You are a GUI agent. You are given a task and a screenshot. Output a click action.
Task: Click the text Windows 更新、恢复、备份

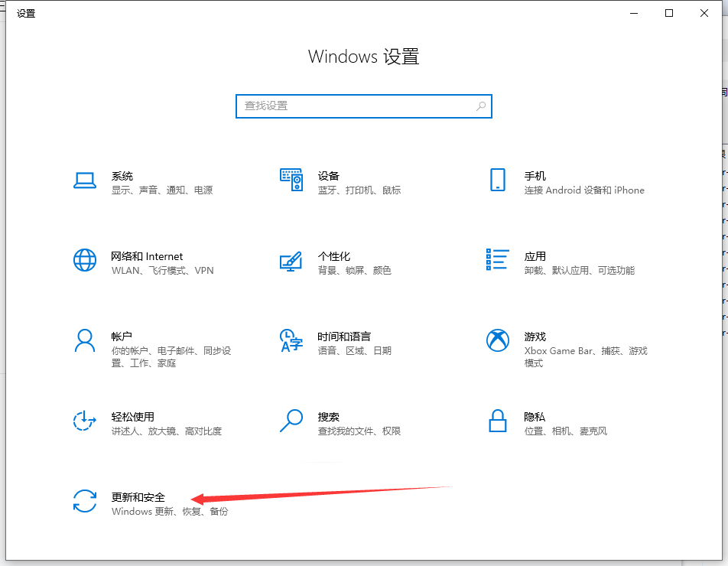point(170,512)
